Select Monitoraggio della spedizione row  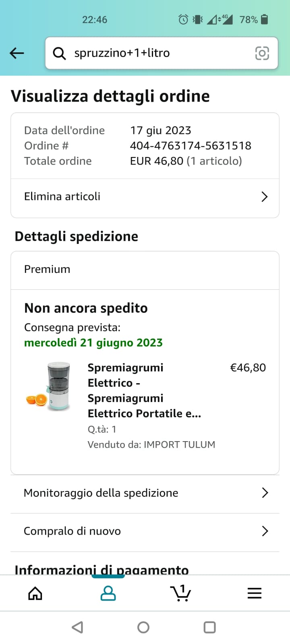101,493
